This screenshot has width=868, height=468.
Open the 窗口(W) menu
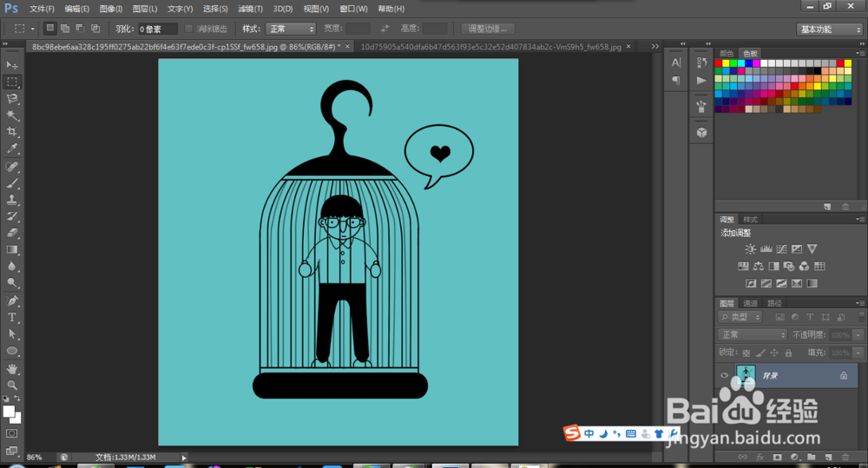(x=353, y=9)
